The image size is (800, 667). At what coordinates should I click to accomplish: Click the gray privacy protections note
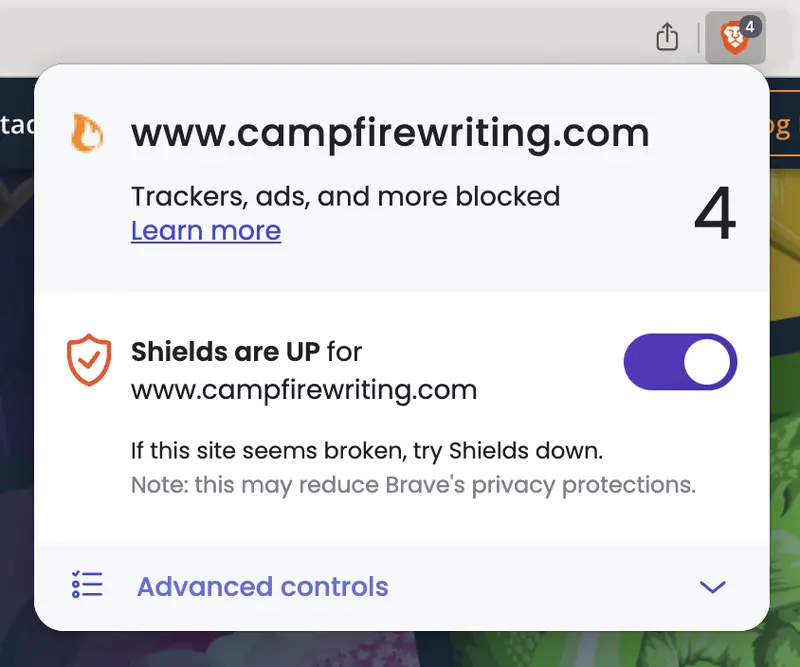(413, 486)
